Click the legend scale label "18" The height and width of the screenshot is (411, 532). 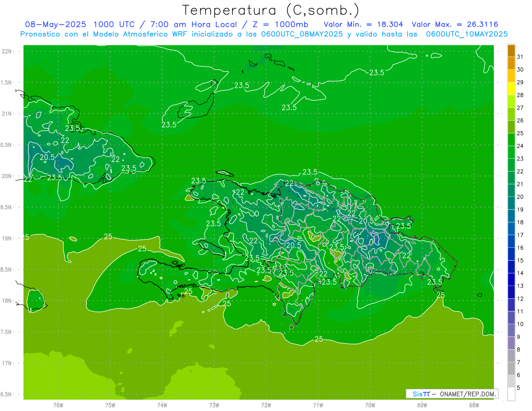pos(520,222)
